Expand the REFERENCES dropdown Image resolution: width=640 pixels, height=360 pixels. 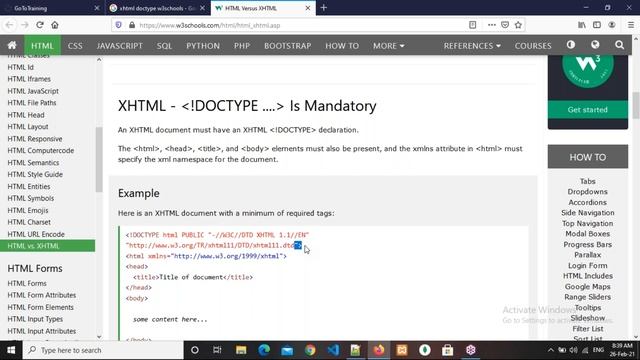click(x=472, y=46)
